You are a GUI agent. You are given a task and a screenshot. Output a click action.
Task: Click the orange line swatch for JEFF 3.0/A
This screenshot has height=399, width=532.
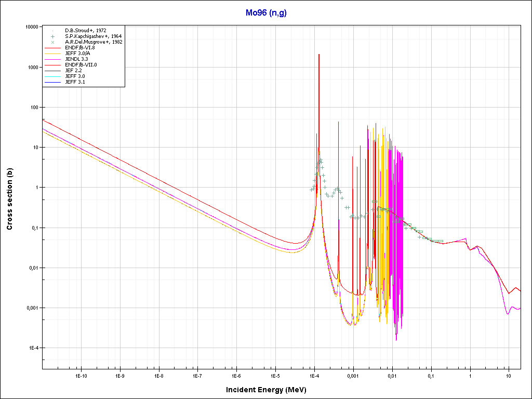52,54
